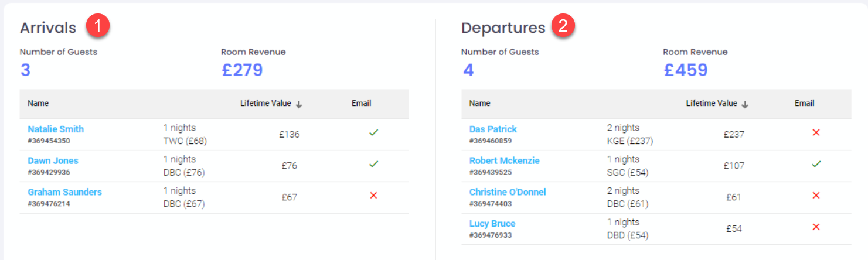868x260 pixels.
Task: Open Dawn Jones guest profile link
Action: (53, 160)
